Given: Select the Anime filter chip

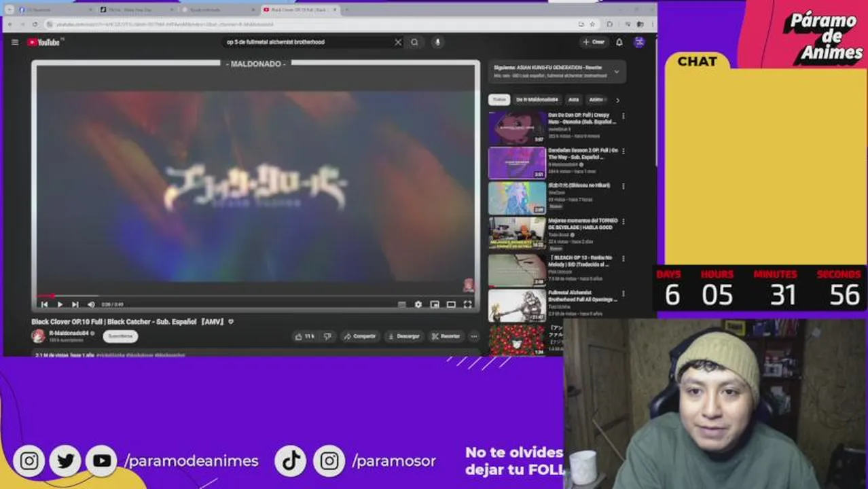Looking at the screenshot, I should pos(596,100).
